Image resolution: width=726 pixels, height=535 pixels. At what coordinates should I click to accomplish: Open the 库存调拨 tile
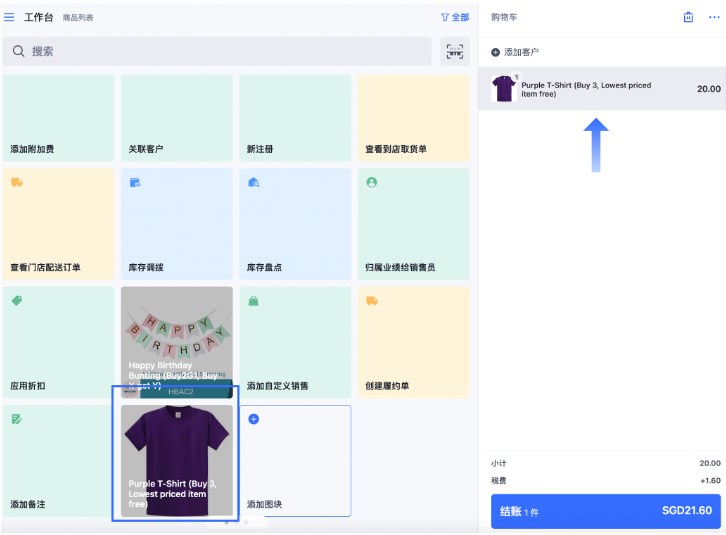pyautogui.click(x=176, y=224)
